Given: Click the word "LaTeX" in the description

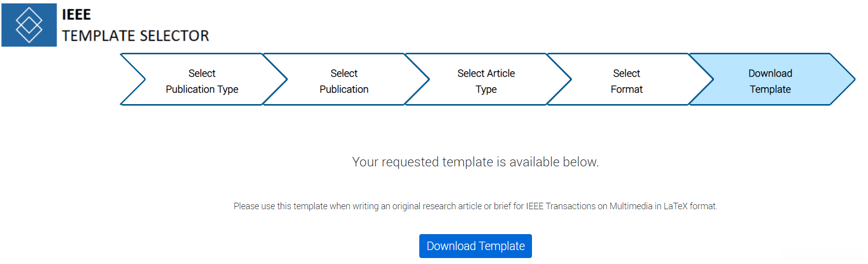Looking at the screenshot, I should pos(675,206).
